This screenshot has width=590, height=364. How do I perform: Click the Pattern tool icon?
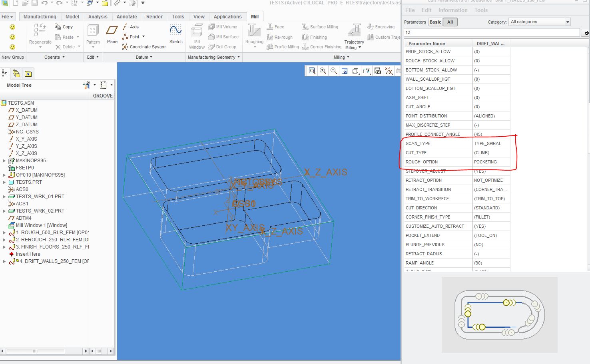click(93, 30)
